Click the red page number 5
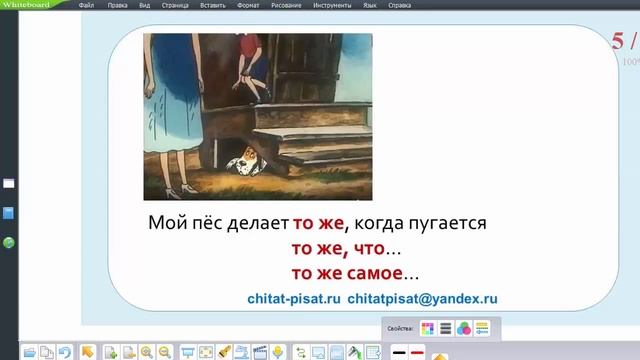The width and height of the screenshot is (640, 360). (618, 41)
